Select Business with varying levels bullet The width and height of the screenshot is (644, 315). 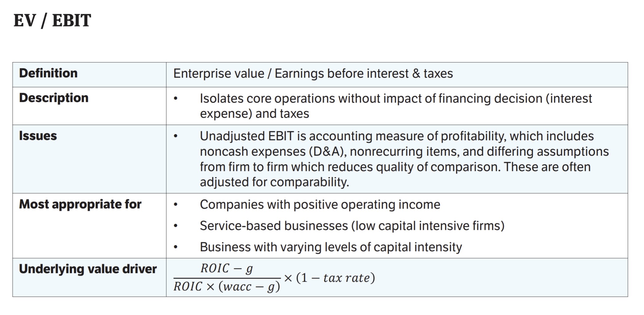click(x=331, y=247)
